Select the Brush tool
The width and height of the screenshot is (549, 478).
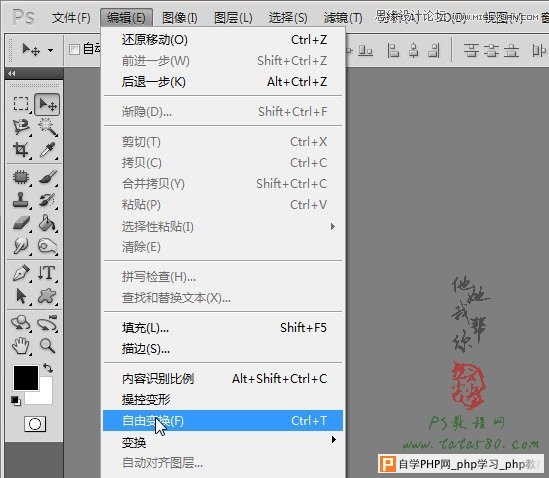[x=48, y=177]
